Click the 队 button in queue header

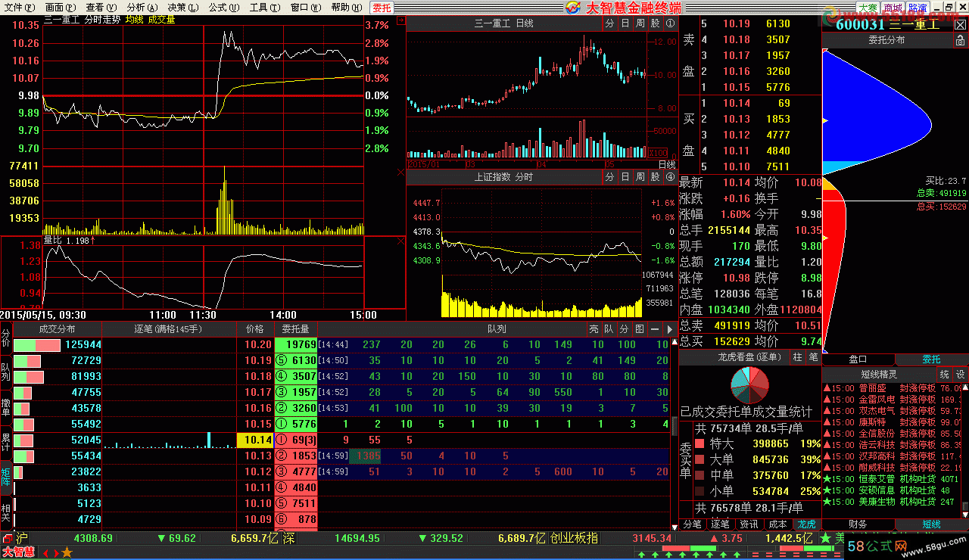coord(609,329)
